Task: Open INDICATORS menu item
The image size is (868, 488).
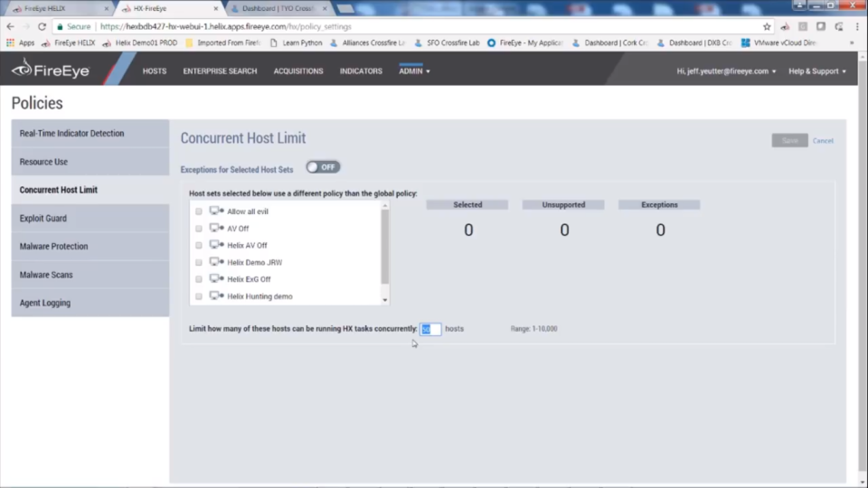Action: coord(361,70)
